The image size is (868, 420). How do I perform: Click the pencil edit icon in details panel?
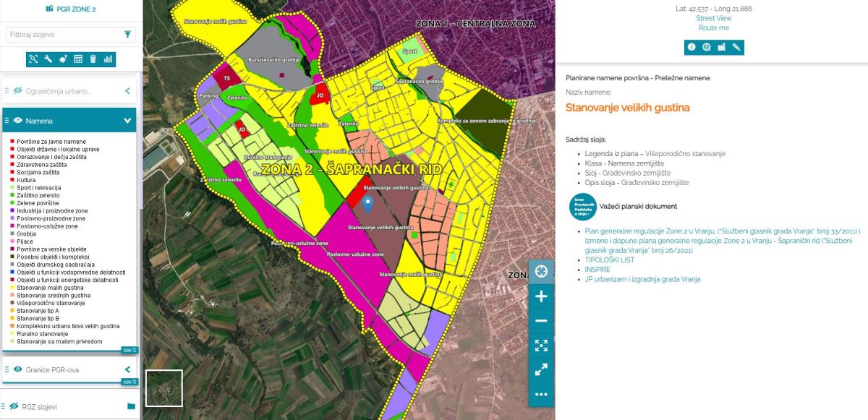736,47
